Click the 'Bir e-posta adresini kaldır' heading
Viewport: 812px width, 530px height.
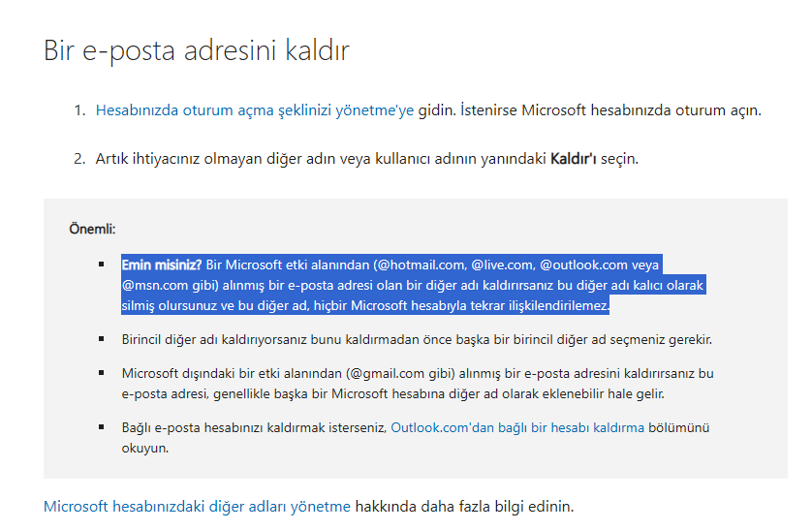point(197,50)
